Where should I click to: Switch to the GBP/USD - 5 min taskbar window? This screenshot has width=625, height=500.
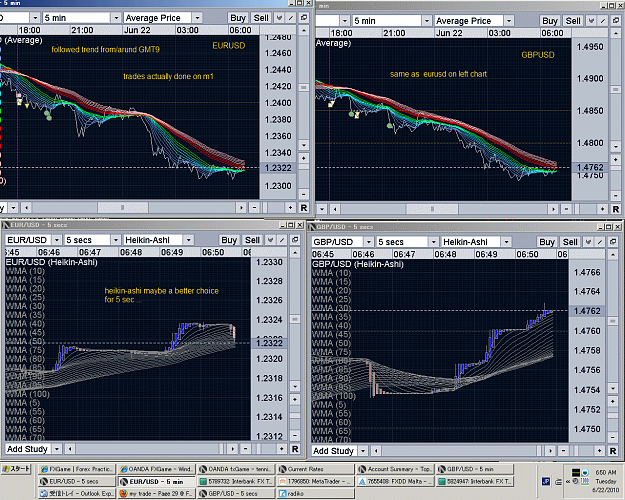tap(474, 469)
